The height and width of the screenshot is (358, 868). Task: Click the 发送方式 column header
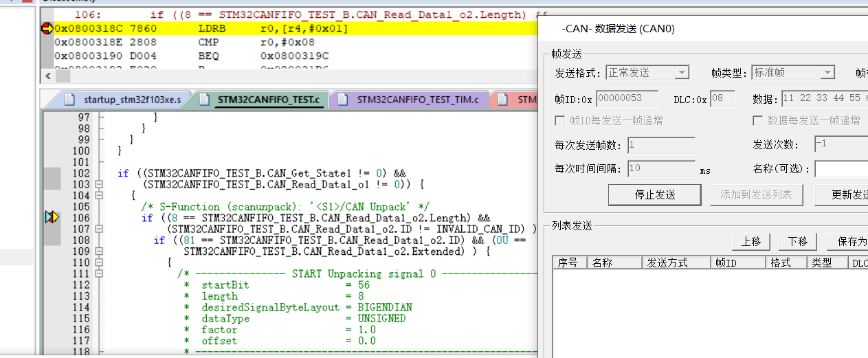[676, 262]
